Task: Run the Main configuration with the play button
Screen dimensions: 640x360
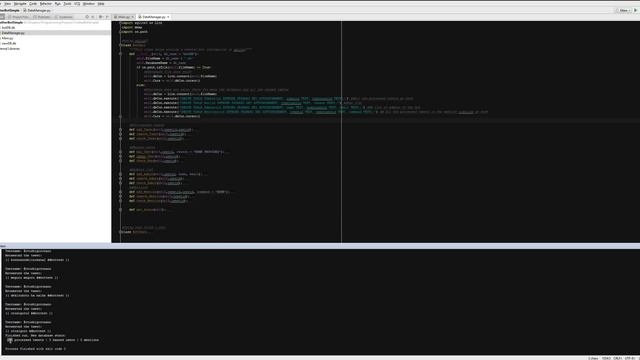Action: coord(636,10)
